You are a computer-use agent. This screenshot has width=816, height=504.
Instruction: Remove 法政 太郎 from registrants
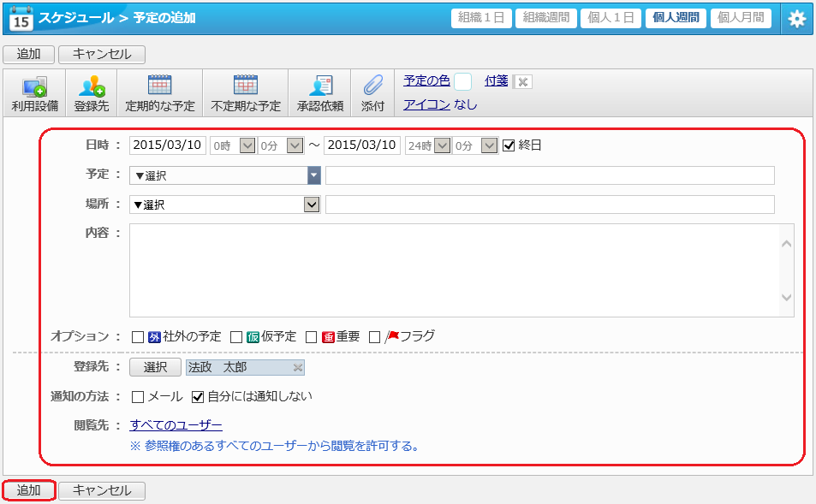(x=298, y=368)
